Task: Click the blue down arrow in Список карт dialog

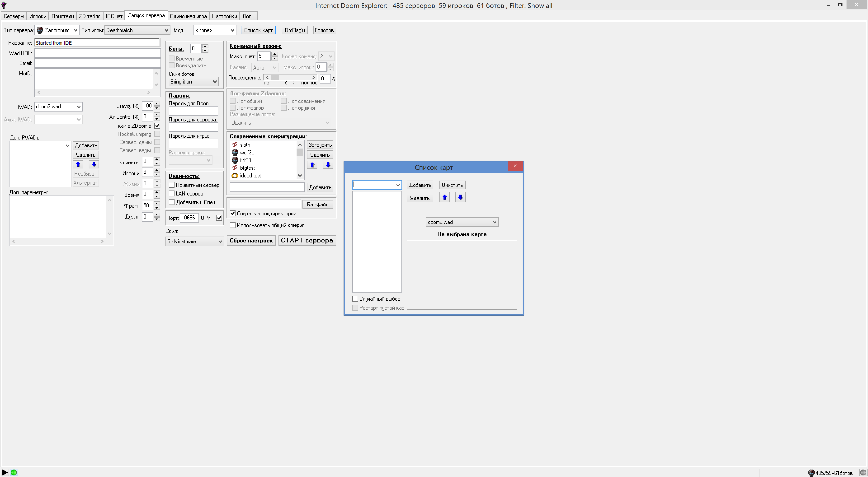Action: 460,198
